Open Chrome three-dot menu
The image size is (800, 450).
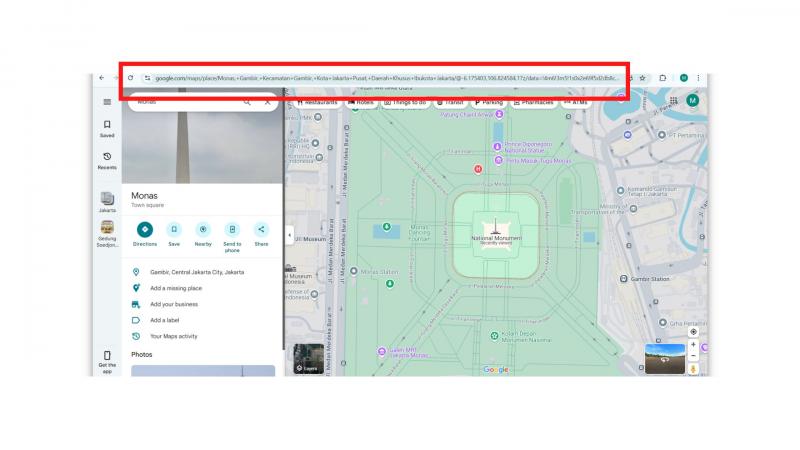[698, 78]
